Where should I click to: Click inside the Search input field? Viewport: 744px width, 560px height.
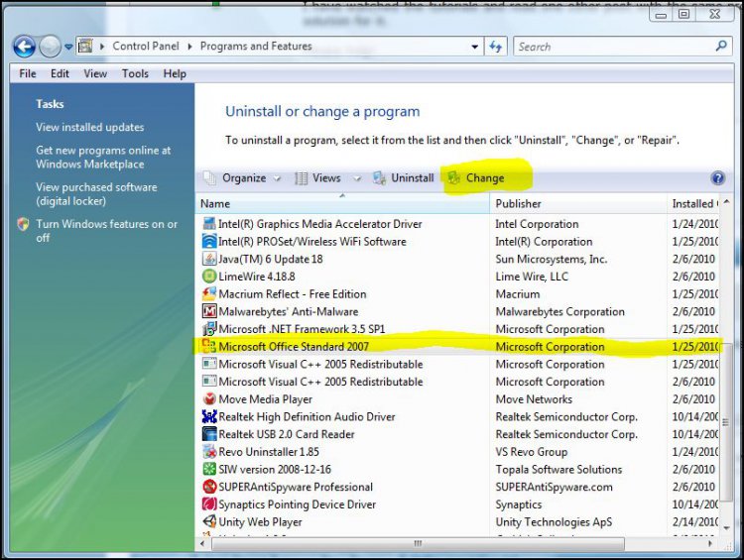point(613,47)
